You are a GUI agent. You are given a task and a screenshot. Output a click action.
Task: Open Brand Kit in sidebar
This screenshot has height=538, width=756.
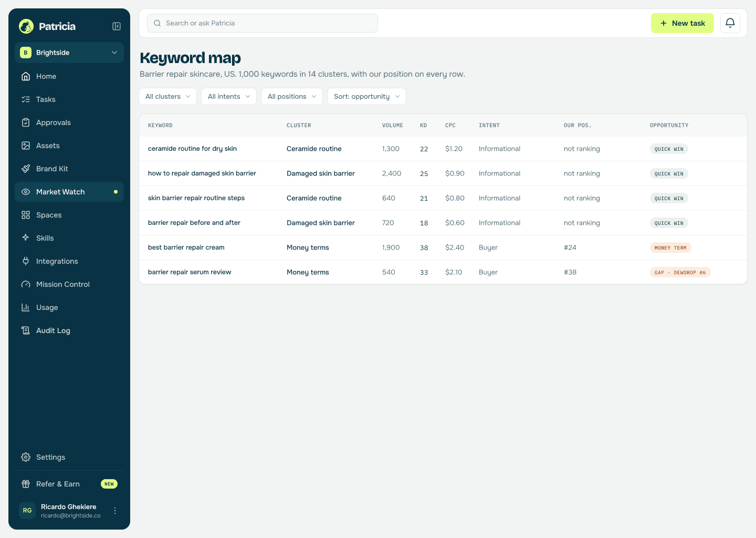coord(69,169)
